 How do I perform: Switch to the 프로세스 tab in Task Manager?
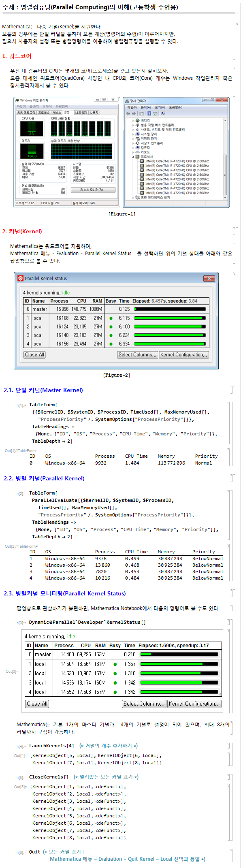[x=44, y=113]
